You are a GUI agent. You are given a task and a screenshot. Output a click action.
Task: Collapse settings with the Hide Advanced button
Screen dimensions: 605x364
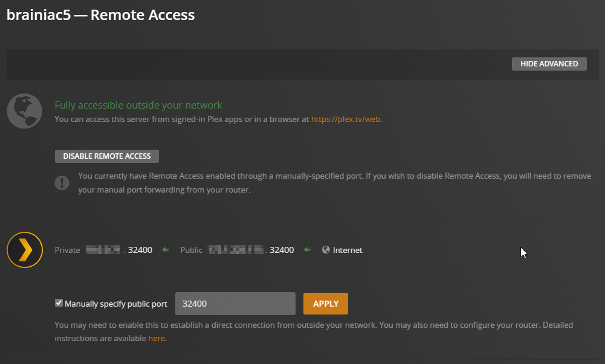[x=549, y=64]
